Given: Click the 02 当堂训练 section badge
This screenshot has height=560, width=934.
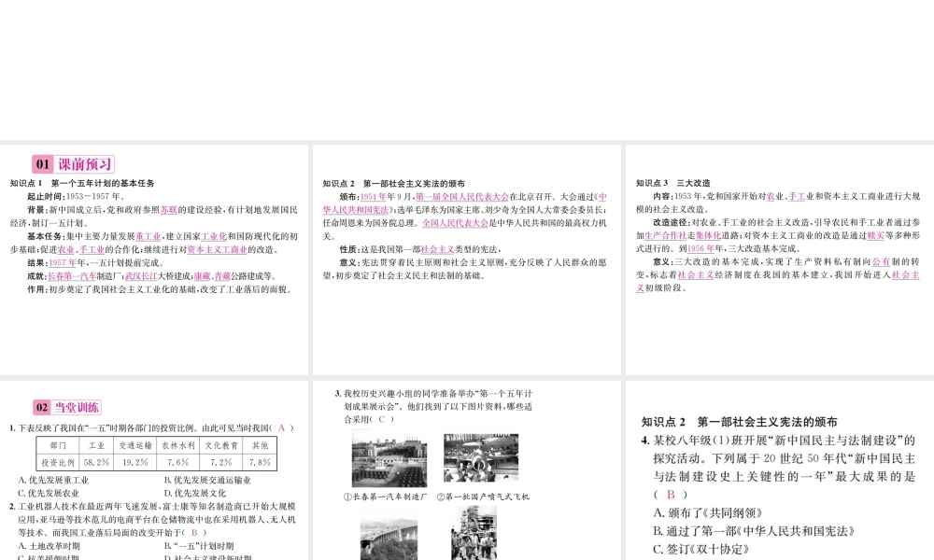Looking at the screenshot, I should pyautogui.click(x=66, y=407).
